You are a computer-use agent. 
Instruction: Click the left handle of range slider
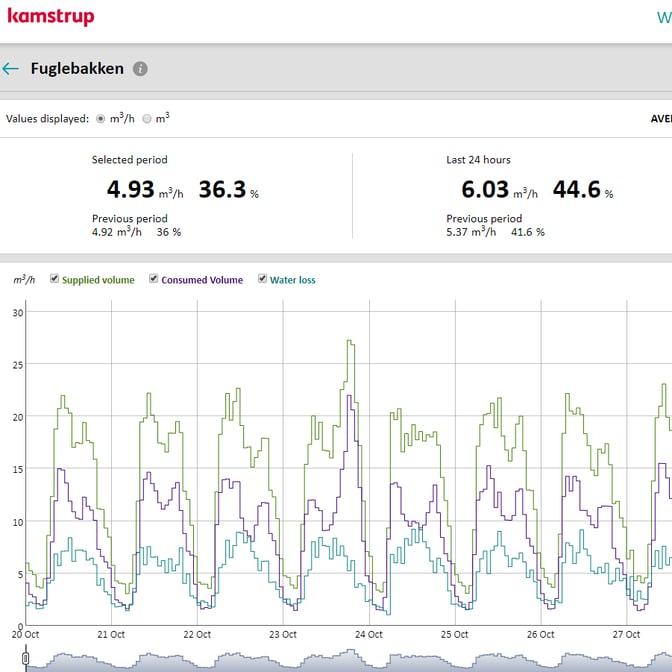click(26, 661)
